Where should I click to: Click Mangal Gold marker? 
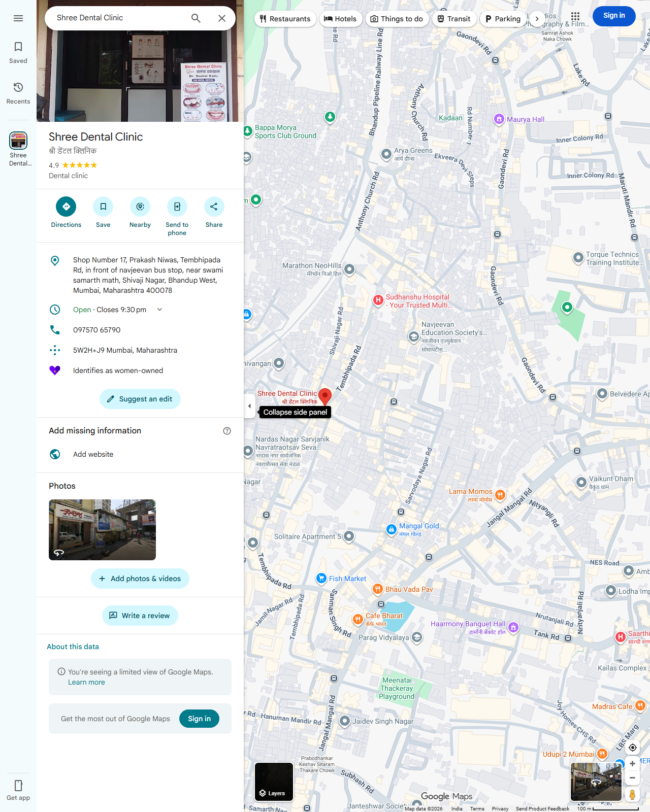point(391,529)
